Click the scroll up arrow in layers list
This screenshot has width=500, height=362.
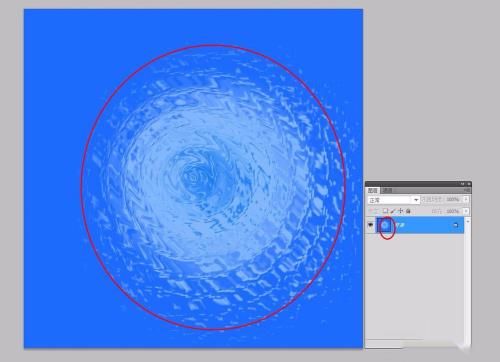point(468,221)
